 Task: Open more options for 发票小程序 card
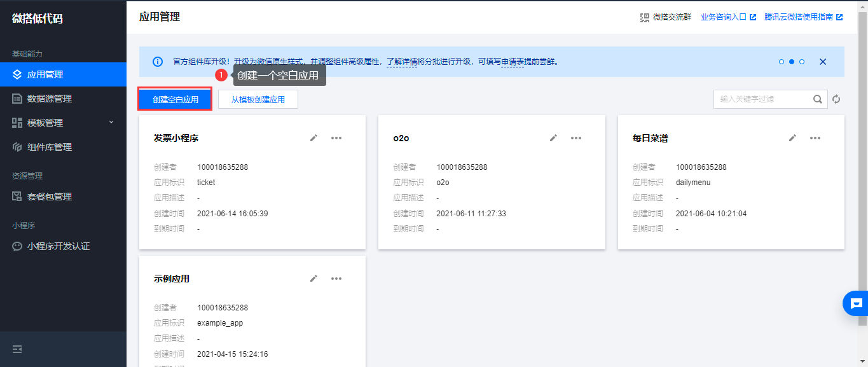(336, 138)
